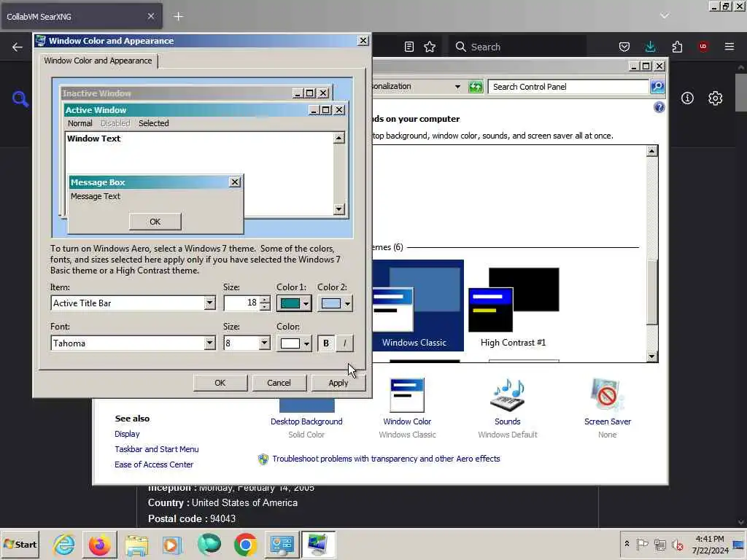Open Internet Explorer from taskbar

[x=64, y=545]
